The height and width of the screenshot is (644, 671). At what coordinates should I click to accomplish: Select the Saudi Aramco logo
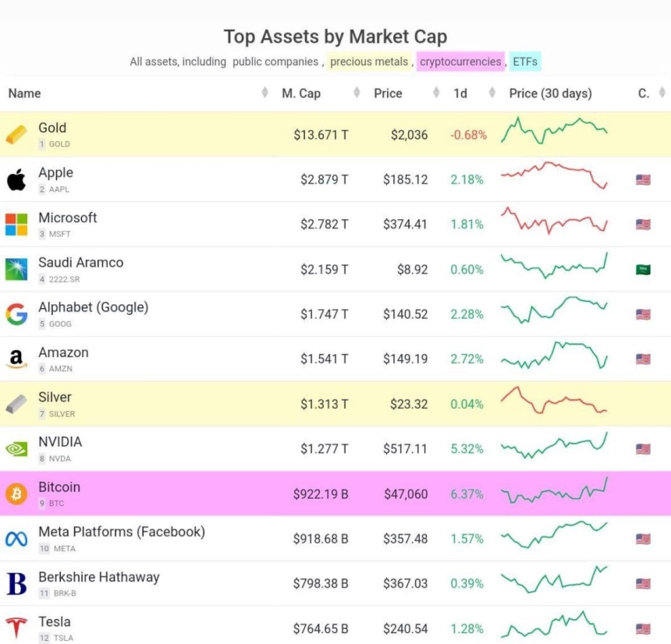[16, 270]
